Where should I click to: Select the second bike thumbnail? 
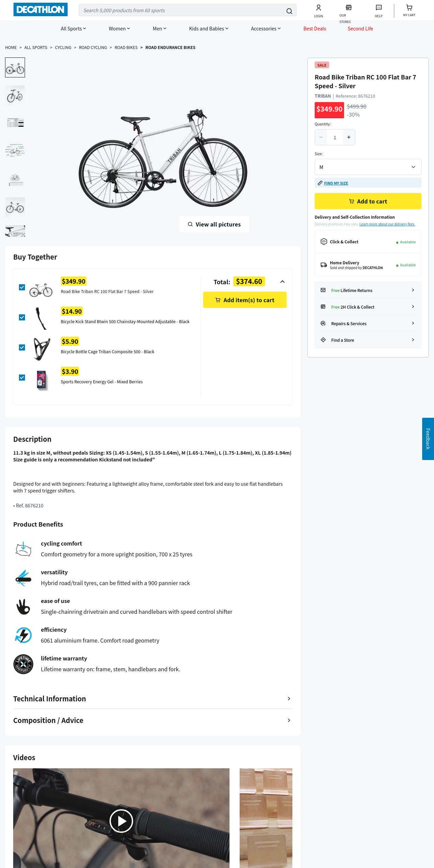[15, 95]
